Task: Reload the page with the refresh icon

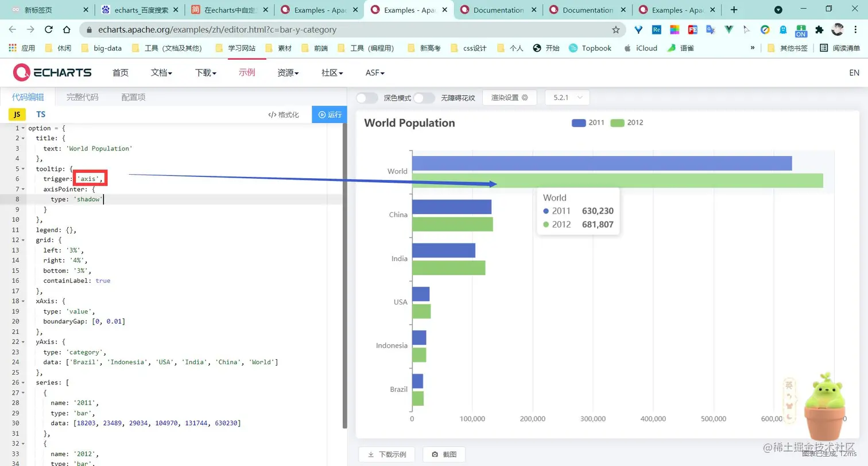Action: pos(49,30)
